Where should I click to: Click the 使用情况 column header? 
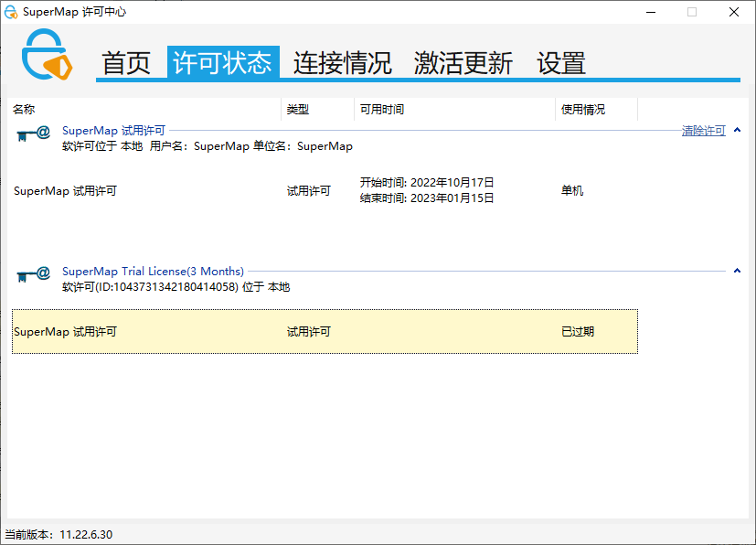click(583, 110)
